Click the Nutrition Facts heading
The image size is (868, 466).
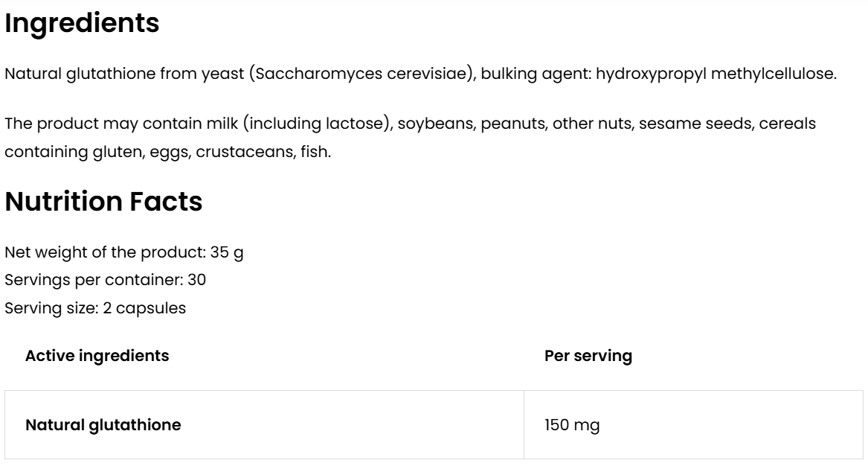click(103, 202)
